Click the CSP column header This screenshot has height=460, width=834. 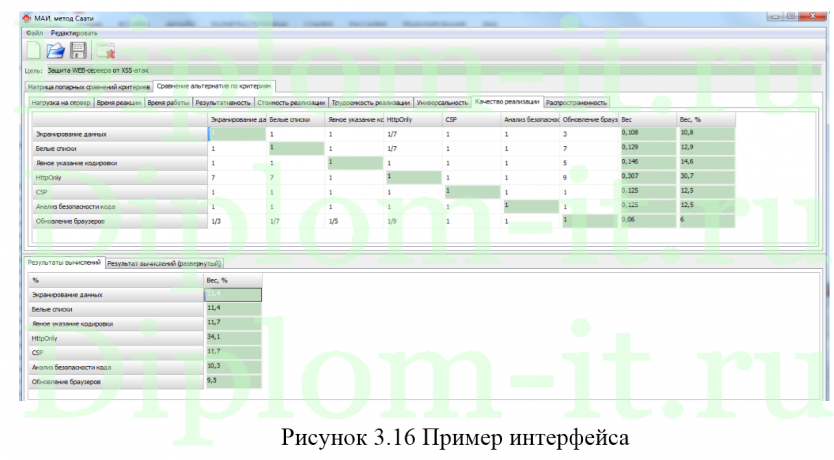click(x=471, y=120)
